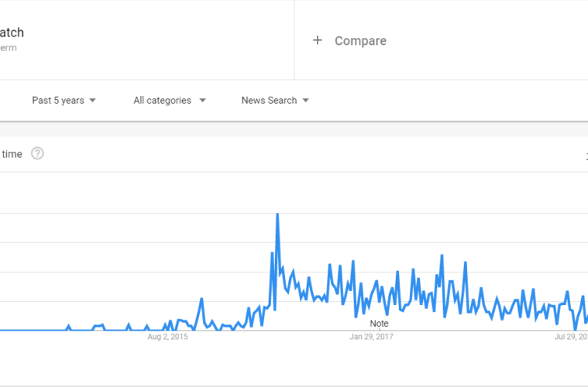Click the Compare label to add term
The width and height of the screenshot is (588, 387).
360,40
